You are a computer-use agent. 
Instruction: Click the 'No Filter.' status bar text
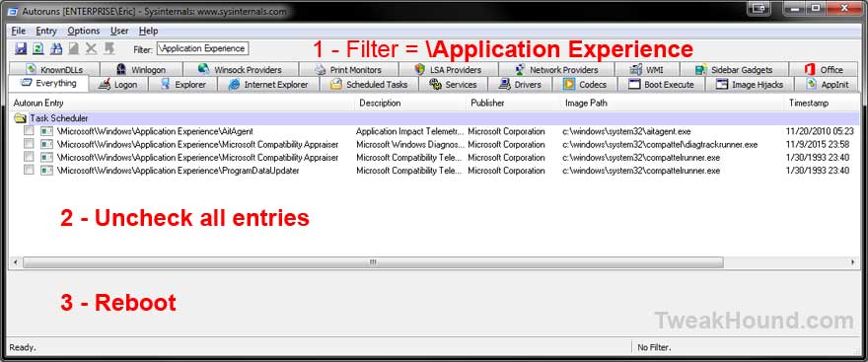tap(654, 347)
